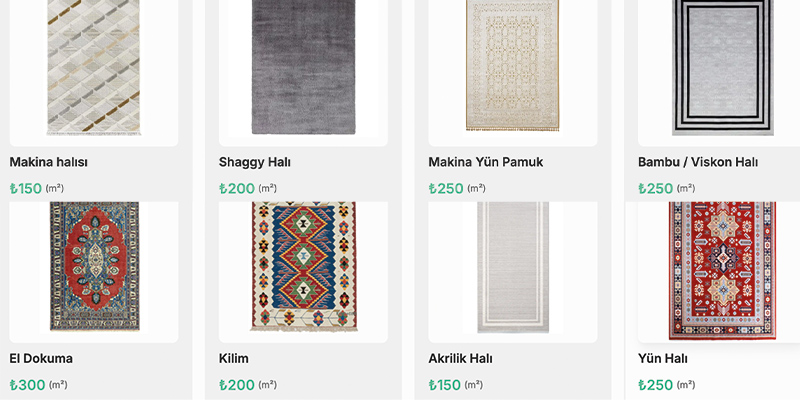The width and height of the screenshot is (800, 400).
Task: Open the Kilim product name
Action: coord(234,359)
